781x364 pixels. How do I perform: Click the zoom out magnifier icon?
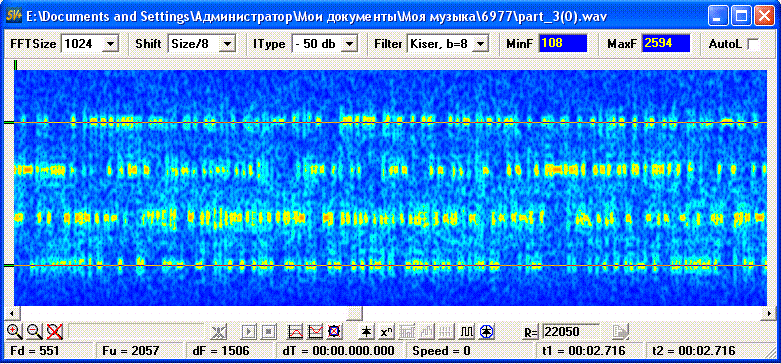34,330
